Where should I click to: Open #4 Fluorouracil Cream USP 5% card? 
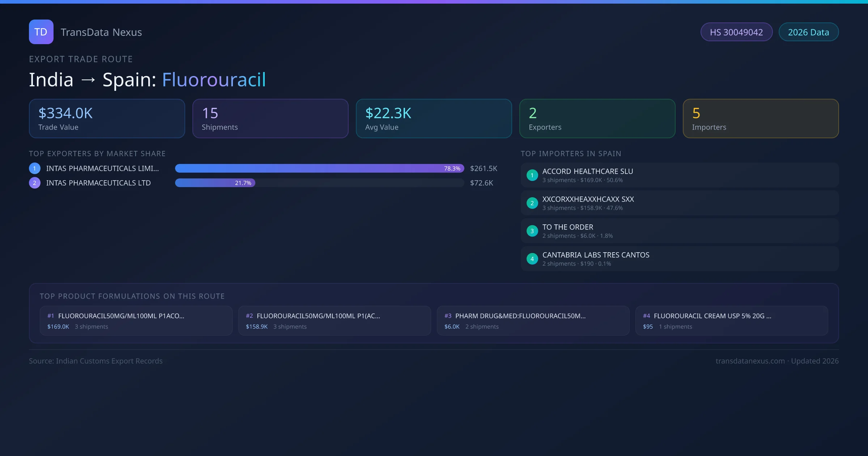[x=732, y=321]
